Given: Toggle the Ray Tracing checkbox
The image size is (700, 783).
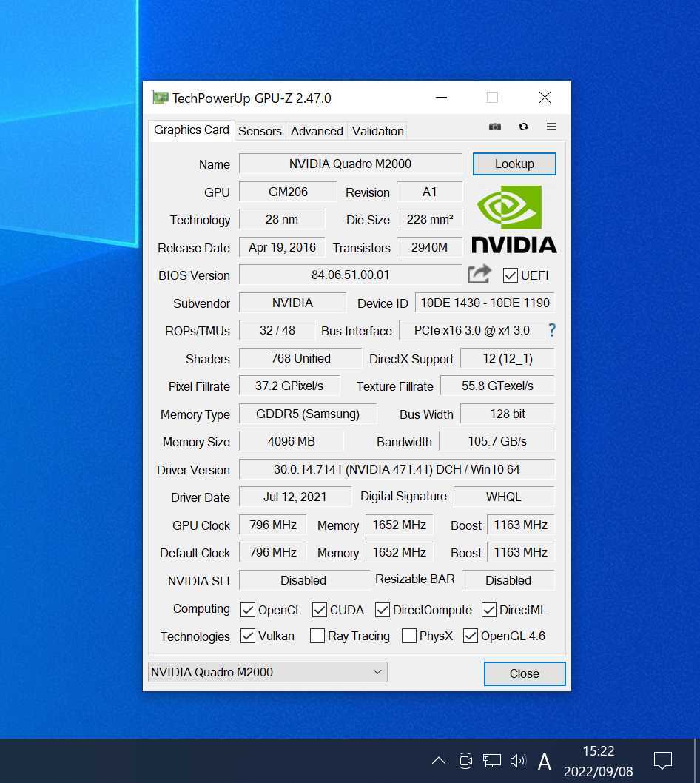Looking at the screenshot, I should point(317,636).
